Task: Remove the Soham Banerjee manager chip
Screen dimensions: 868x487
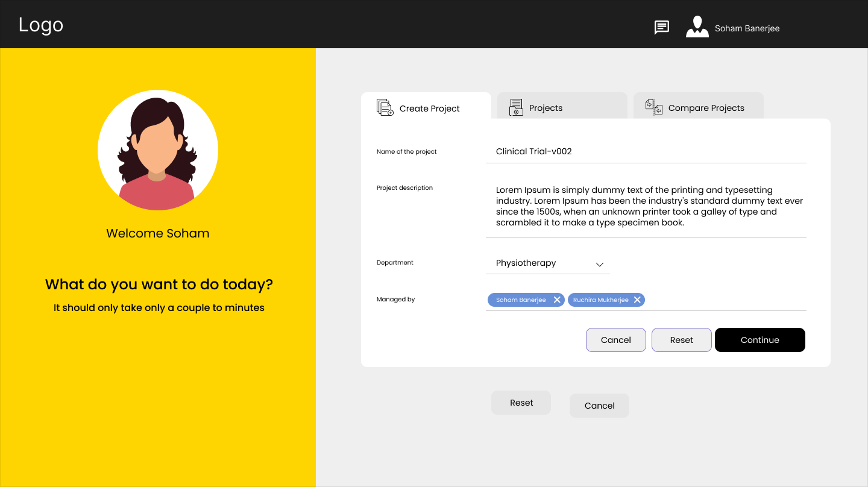Action: (557, 300)
